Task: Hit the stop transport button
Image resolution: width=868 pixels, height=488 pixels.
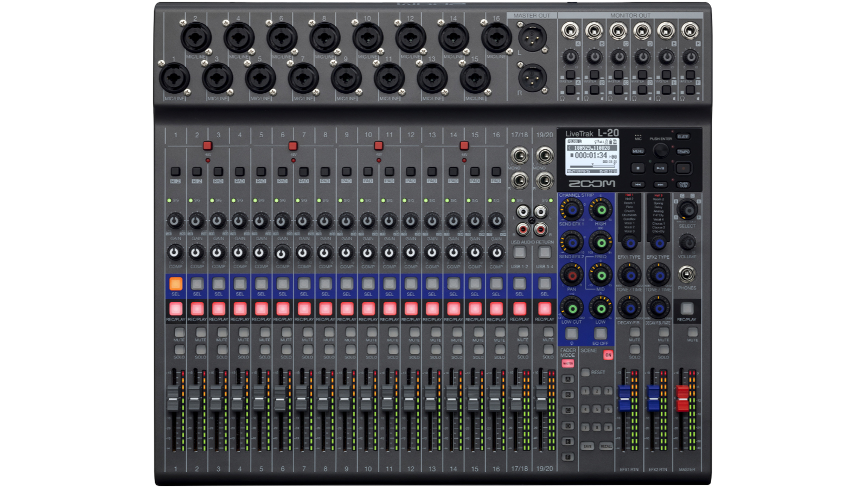Action: coord(638,168)
